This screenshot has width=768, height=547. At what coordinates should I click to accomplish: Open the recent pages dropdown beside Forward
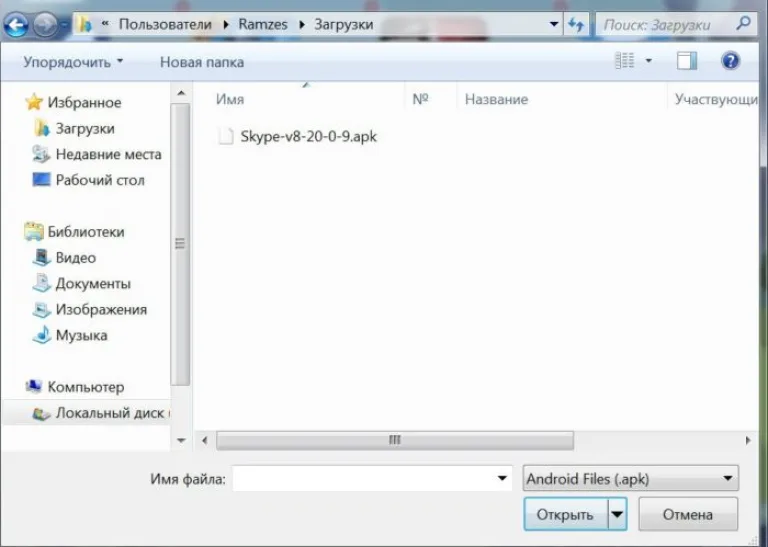click(65, 24)
